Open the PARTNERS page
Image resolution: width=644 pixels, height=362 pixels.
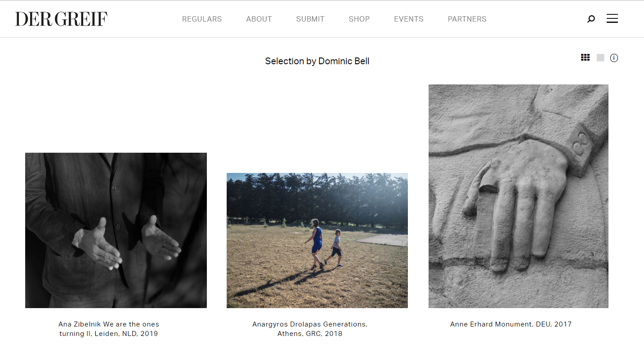click(467, 19)
